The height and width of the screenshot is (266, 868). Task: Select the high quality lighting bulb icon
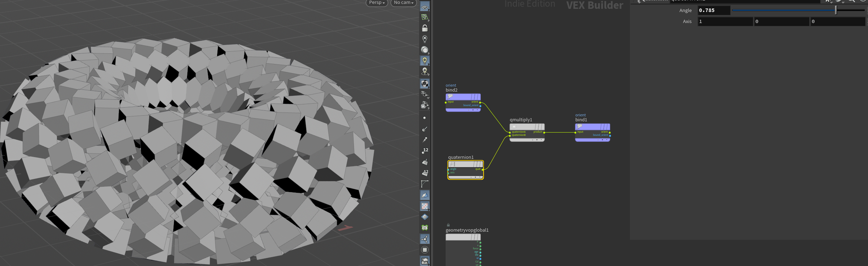(x=425, y=71)
